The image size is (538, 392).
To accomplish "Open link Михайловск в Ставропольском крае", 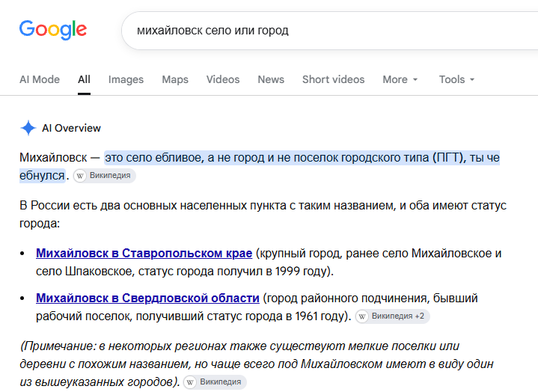I will pyautogui.click(x=144, y=253).
